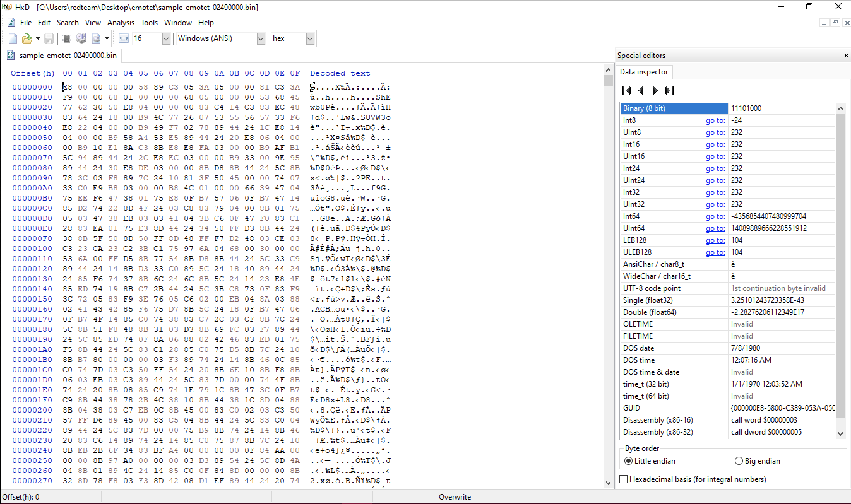Expand the open file recent-files arrow
Viewport: 851px width, 504px height.
point(38,39)
